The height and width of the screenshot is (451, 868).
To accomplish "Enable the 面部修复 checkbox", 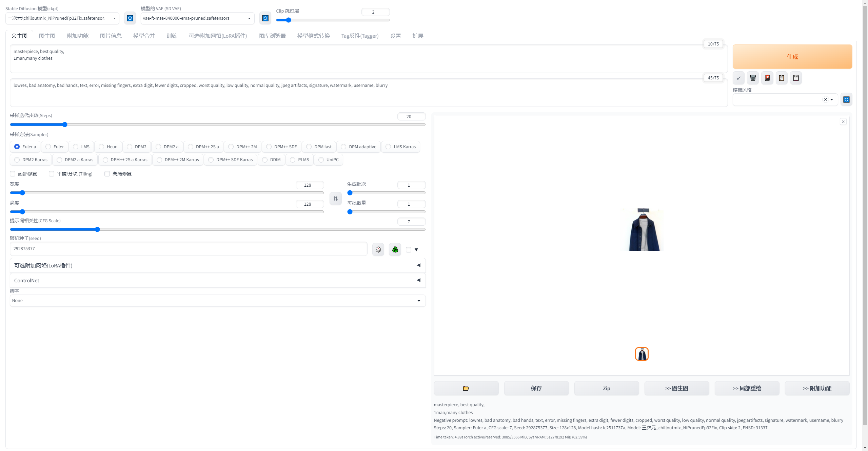I will click(13, 174).
